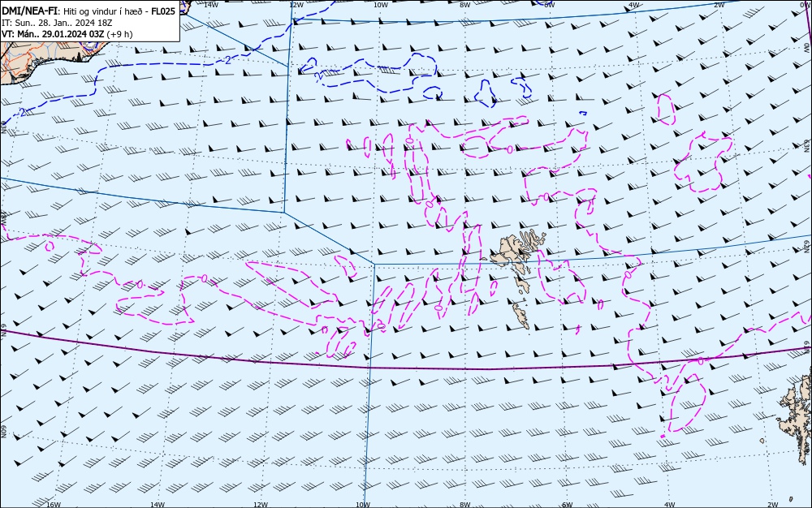
Task: Click the 12W longitude label on bottom edge
Action: point(261,505)
